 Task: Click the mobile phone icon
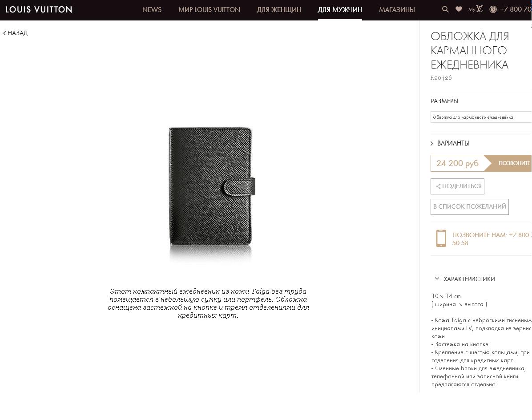coord(441,238)
